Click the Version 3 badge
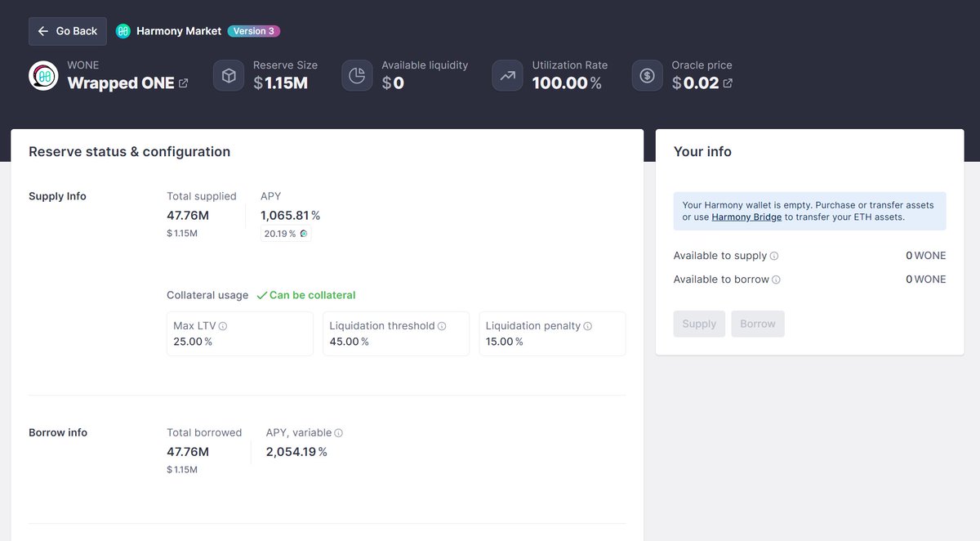The height and width of the screenshot is (541, 980). [254, 31]
